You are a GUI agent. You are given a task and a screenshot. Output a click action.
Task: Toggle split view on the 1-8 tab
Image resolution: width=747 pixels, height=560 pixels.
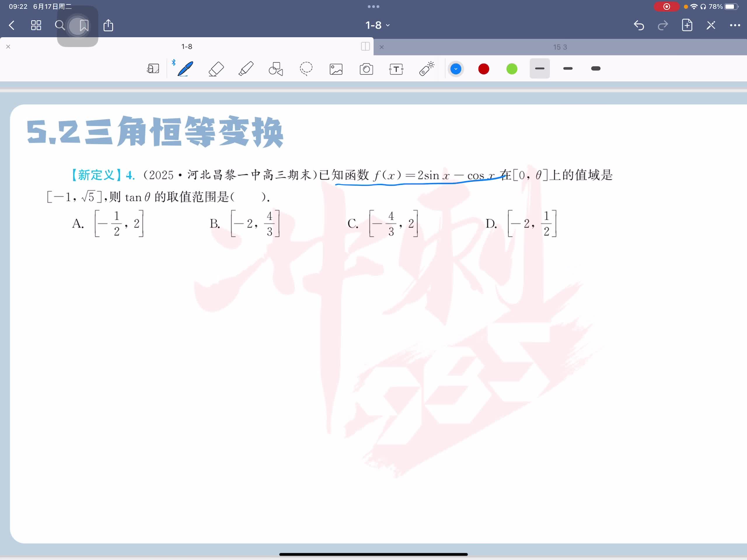(365, 47)
